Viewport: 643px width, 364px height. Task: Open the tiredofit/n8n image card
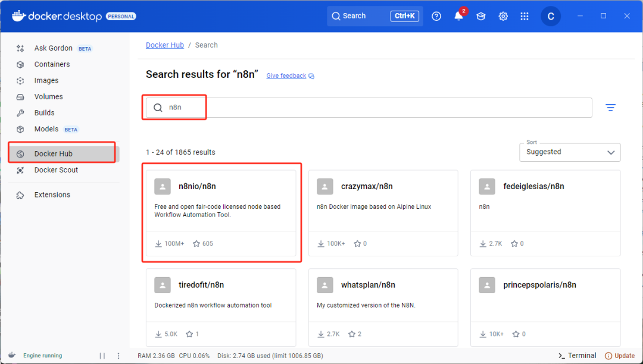(x=221, y=307)
